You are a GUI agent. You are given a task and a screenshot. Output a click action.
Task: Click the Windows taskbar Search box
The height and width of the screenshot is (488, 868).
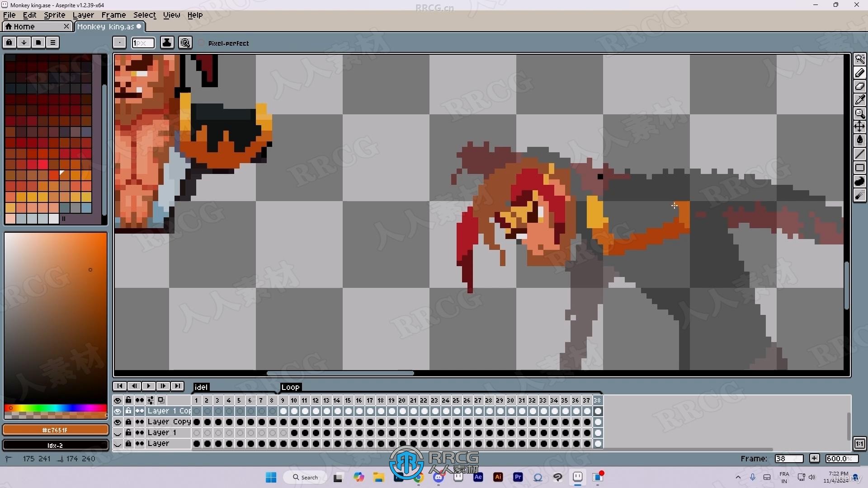click(305, 477)
